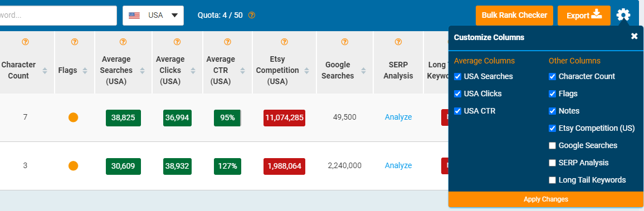Click orange flag dot in first row
This screenshot has height=211, width=644.
pyautogui.click(x=73, y=117)
